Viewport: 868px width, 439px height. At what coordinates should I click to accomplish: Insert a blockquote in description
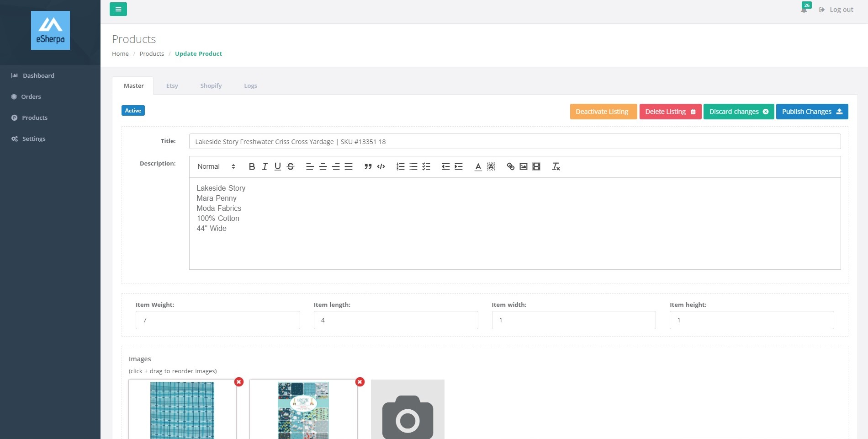tap(368, 166)
